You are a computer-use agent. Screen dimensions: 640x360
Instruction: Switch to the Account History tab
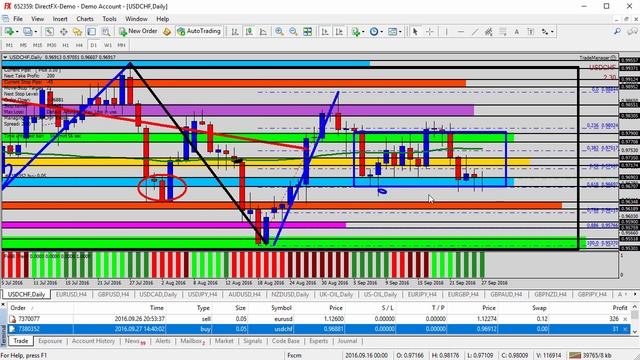[93, 341]
